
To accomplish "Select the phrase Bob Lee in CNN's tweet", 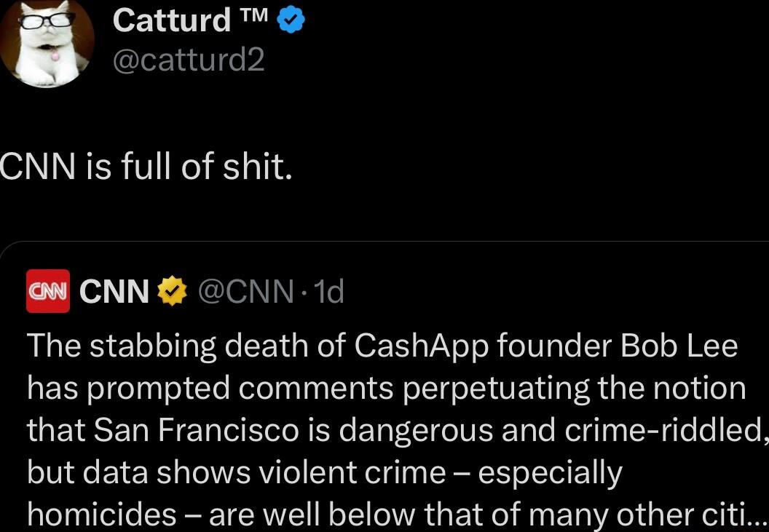I will pyautogui.click(x=681, y=346).
